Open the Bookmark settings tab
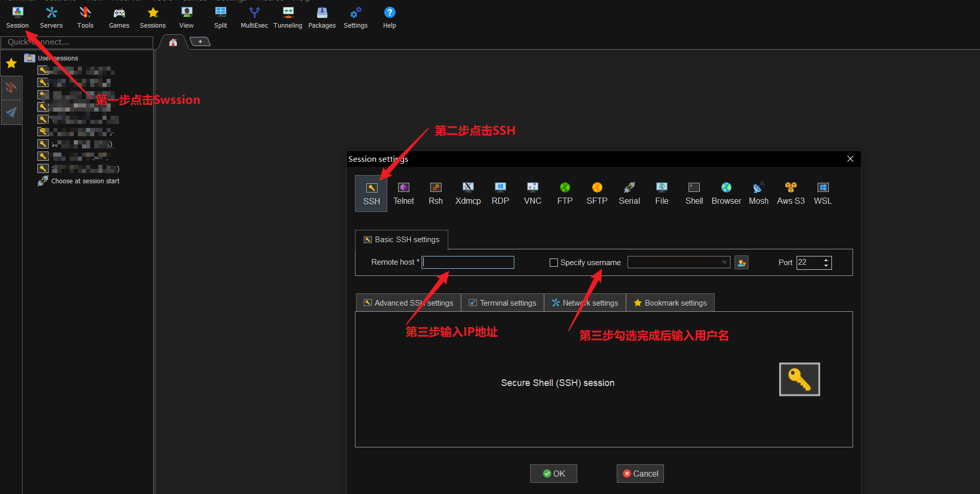The width and height of the screenshot is (980, 494). point(670,303)
